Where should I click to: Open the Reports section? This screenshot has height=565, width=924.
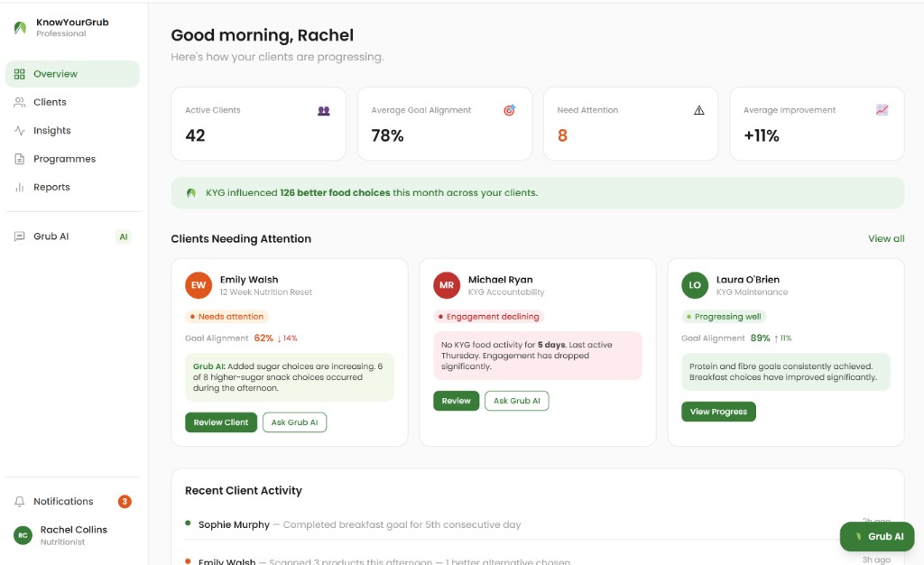[72, 188]
